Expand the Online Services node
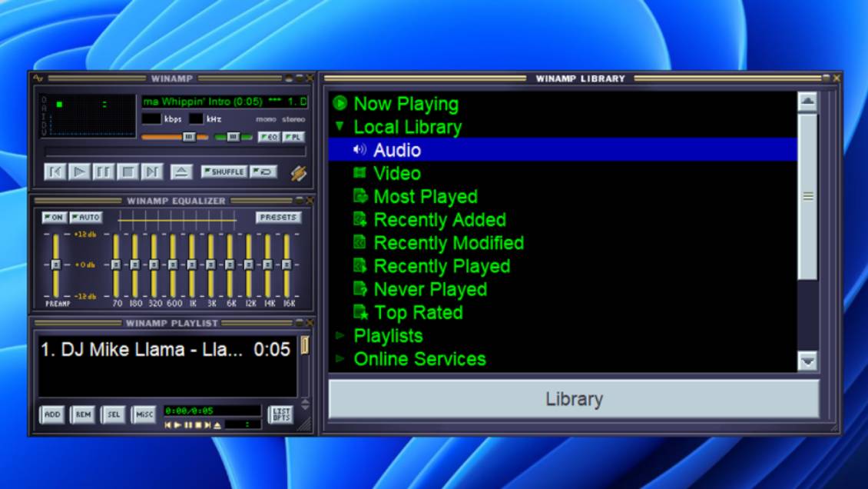Image resolution: width=868 pixels, height=489 pixels. tap(340, 359)
